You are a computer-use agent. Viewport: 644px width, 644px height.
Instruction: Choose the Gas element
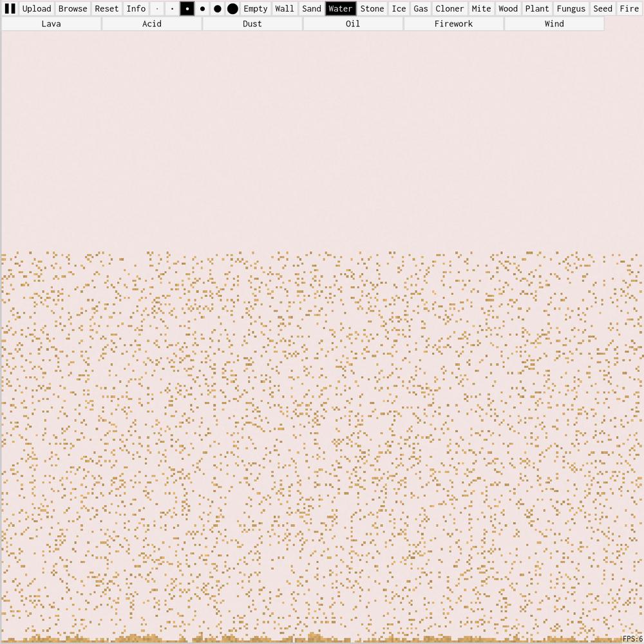[421, 8]
